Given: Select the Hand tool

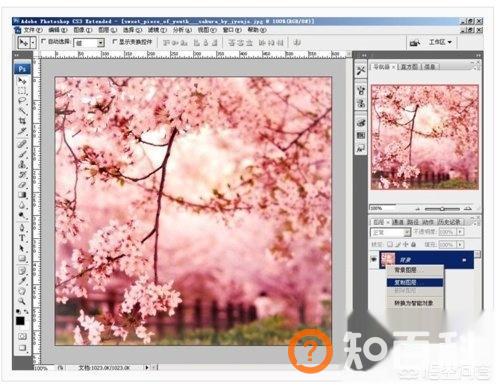Looking at the screenshot, I should click(22, 291).
